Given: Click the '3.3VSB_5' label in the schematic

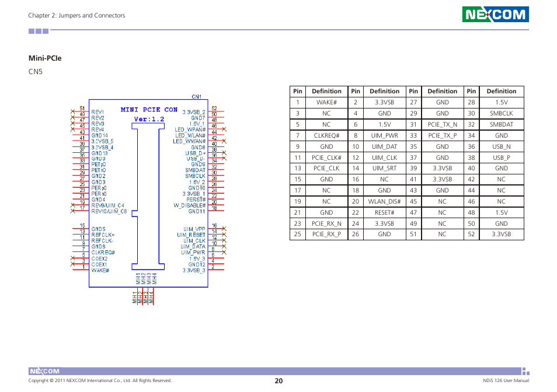Looking at the screenshot, I should click(102, 141).
